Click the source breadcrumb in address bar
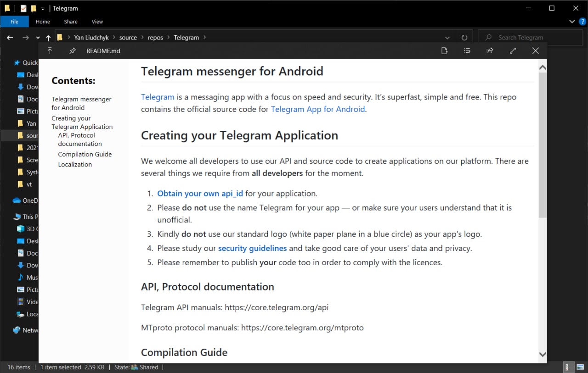Viewport: 588px width, 373px height. [x=128, y=38]
